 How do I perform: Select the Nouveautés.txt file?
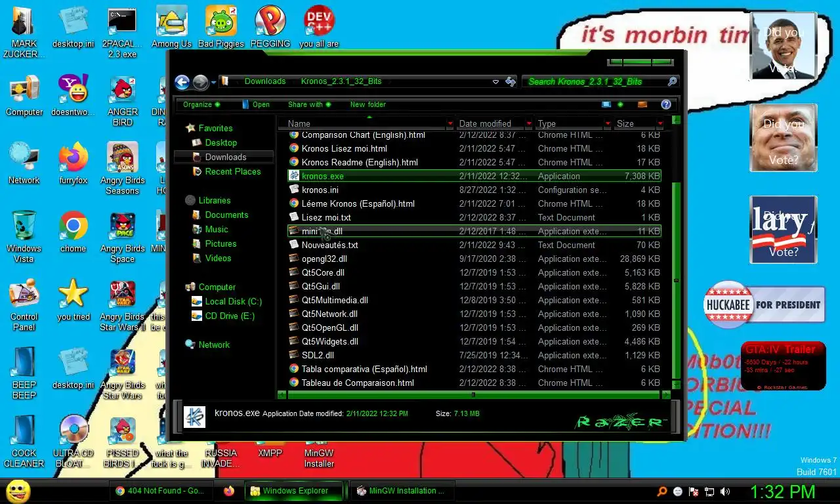(x=474, y=245)
